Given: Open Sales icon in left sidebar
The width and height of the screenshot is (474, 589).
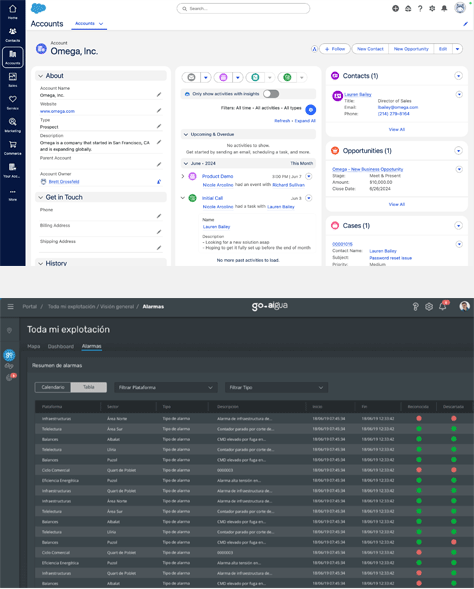Looking at the screenshot, I should [x=12, y=80].
